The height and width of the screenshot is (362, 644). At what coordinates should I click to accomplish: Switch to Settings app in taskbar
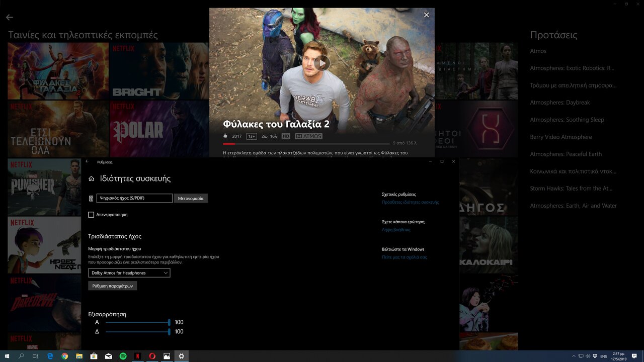182,356
